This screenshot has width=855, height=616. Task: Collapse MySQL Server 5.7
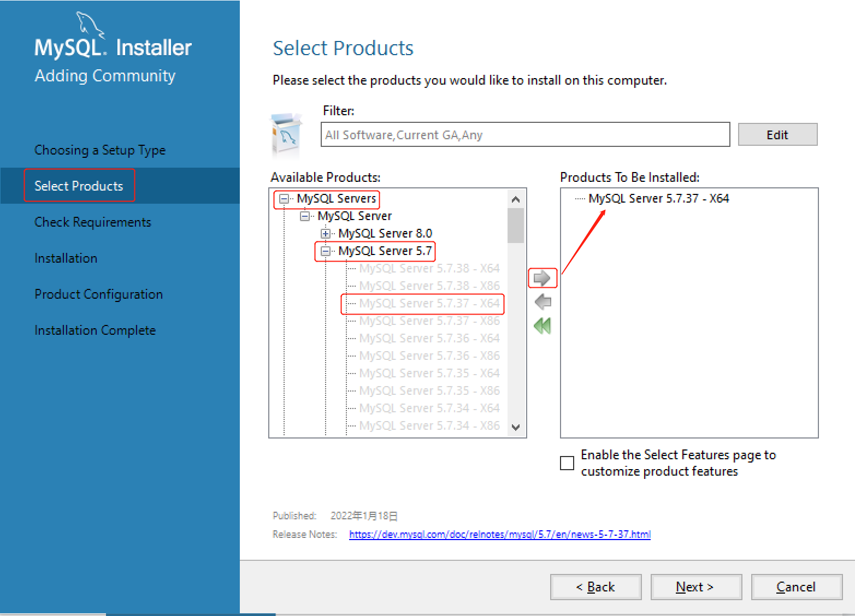325,251
